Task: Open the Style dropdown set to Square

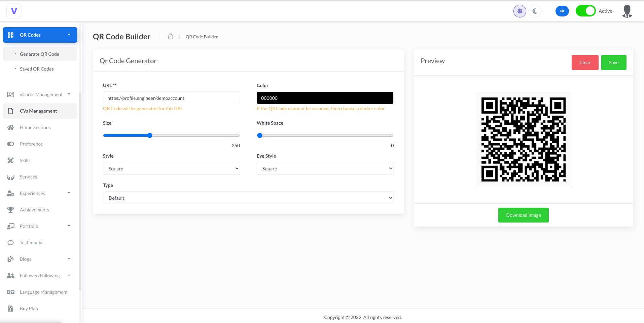Action: point(171,168)
